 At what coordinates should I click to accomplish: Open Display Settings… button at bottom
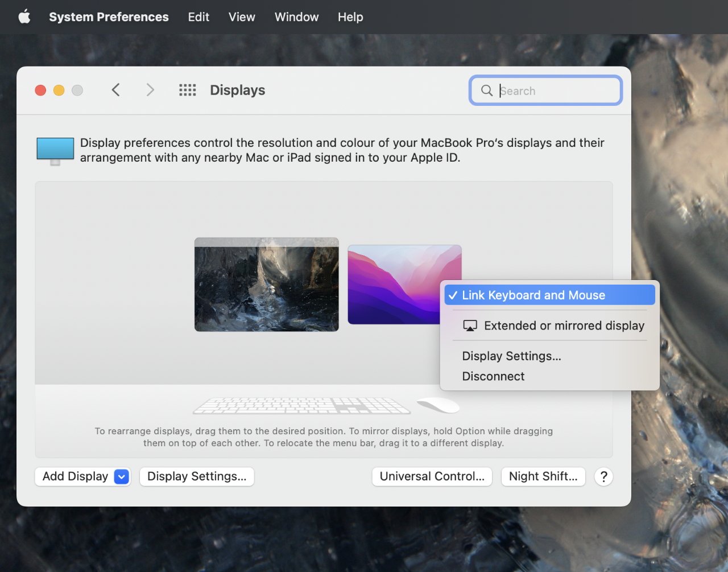(x=197, y=476)
